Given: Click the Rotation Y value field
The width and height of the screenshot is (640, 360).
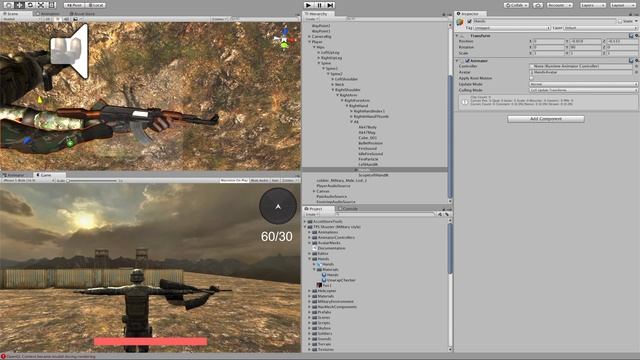Looking at the screenshot, I should click(x=584, y=47).
